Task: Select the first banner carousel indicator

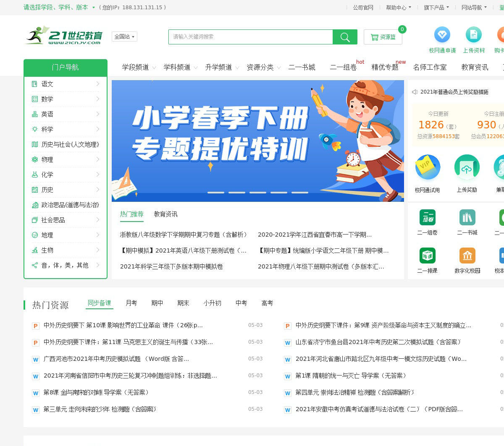Action: [x=216, y=193]
